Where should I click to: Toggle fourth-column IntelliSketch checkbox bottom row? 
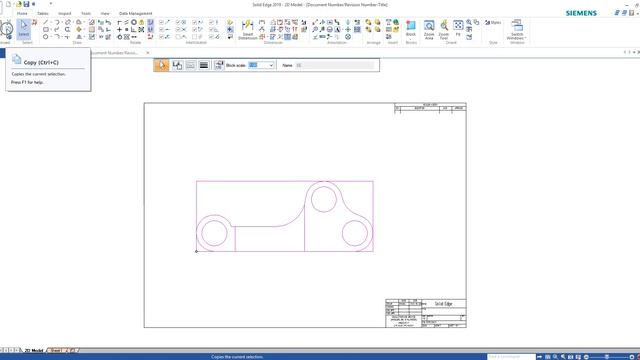(x=211, y=37)
